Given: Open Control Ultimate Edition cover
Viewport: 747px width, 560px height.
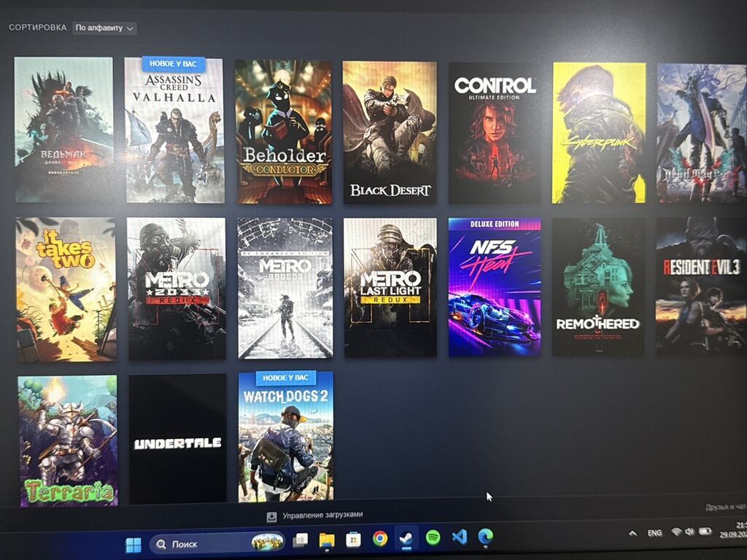Looking at the screenshot, I should (495, 133).
